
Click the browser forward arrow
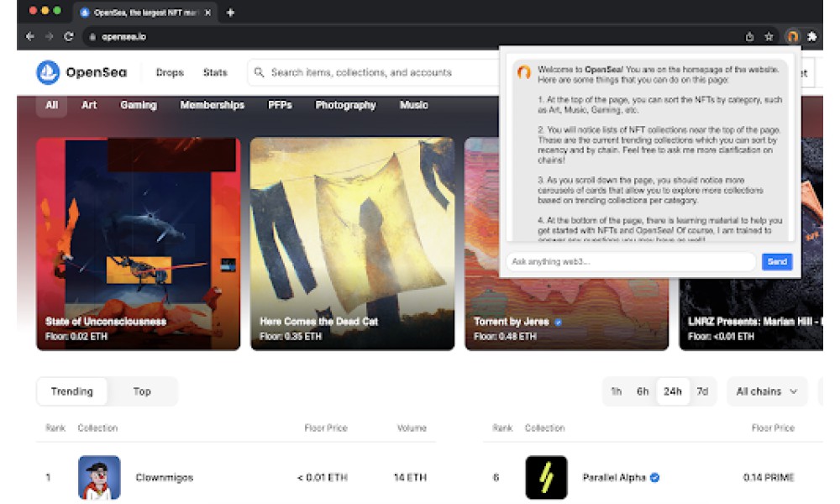click(50, 36)
